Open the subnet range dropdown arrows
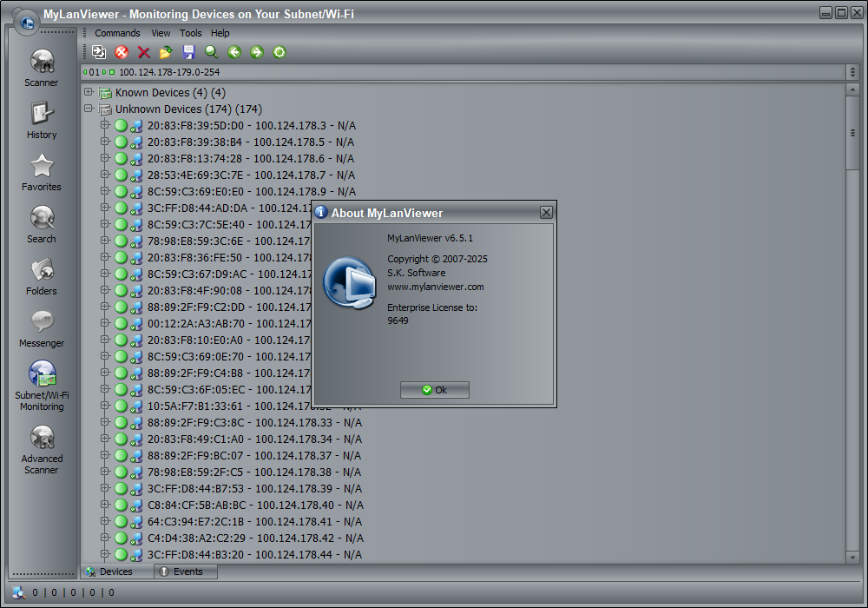The height and width of the screenshot is (608, 868). click(852, 72)
